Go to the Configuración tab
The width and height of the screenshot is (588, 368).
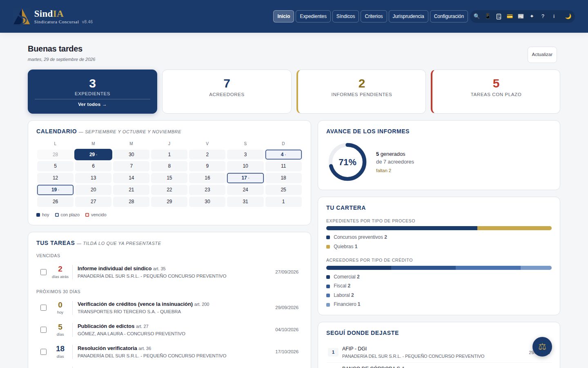(x=449, y=16)
